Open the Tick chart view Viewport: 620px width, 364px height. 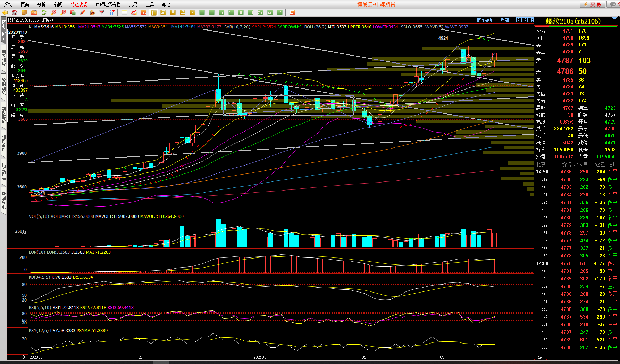pos(144,12)
